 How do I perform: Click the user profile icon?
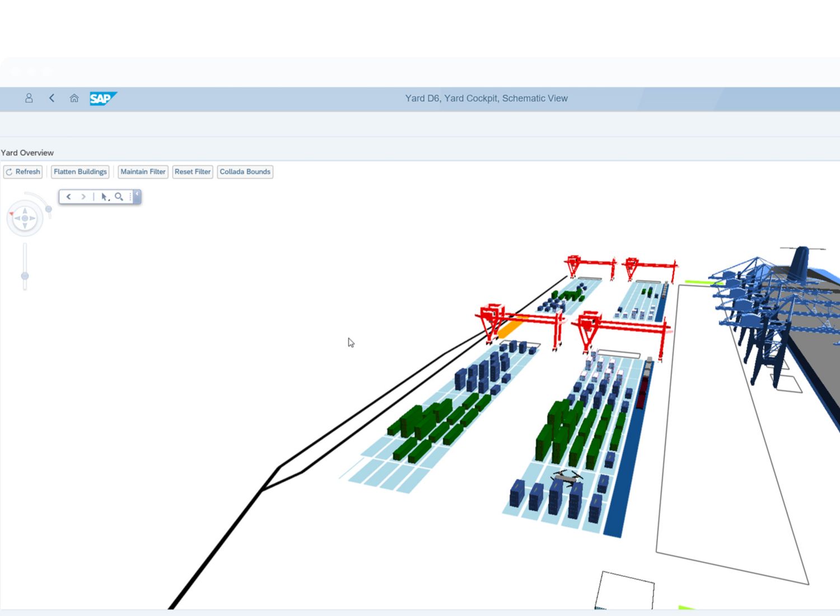click(x=29, y=98)
